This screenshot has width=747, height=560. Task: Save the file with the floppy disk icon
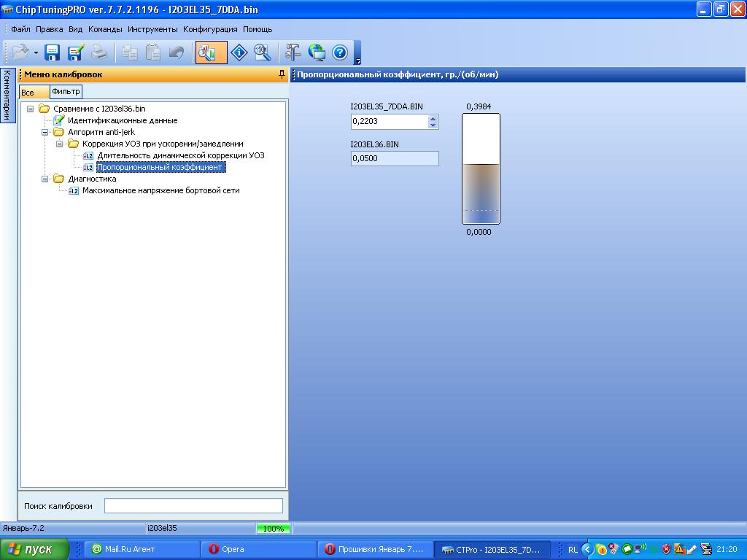[52, 52]
